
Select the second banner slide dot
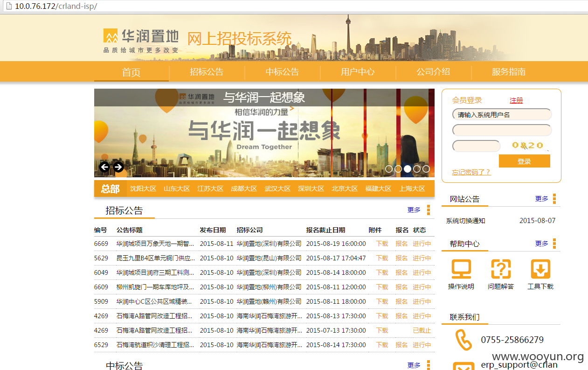point(398,169)
